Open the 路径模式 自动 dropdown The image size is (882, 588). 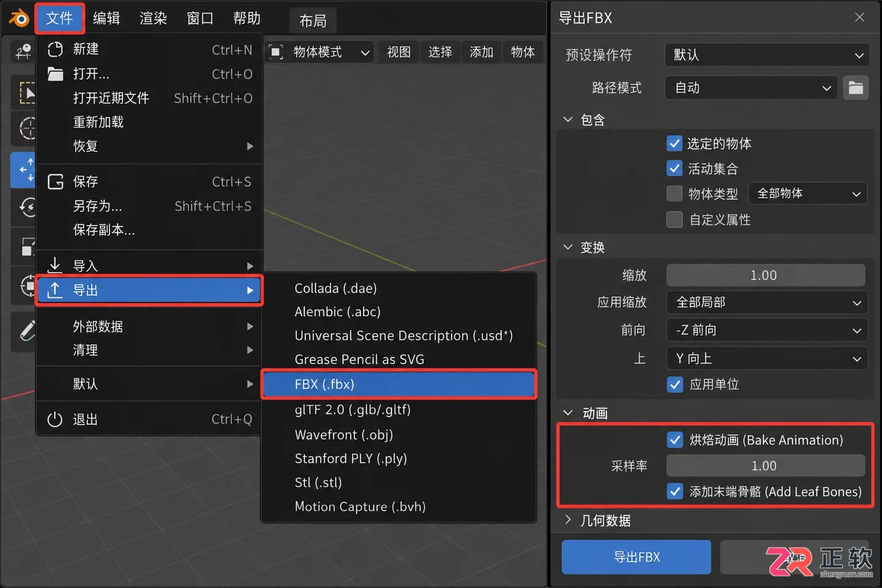click(752, 88)
